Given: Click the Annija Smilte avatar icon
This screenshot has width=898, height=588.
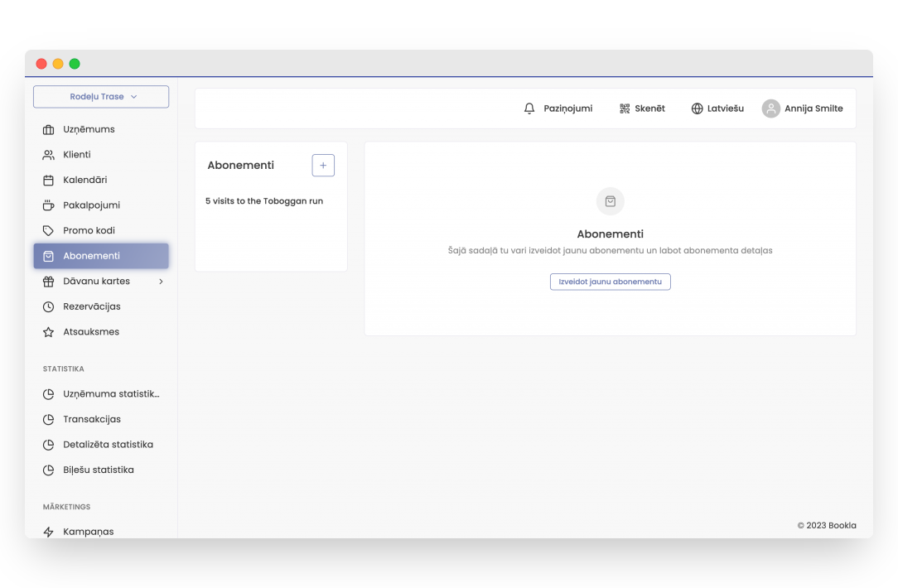Looking at the screenshot, I should (x=771, y=108).
